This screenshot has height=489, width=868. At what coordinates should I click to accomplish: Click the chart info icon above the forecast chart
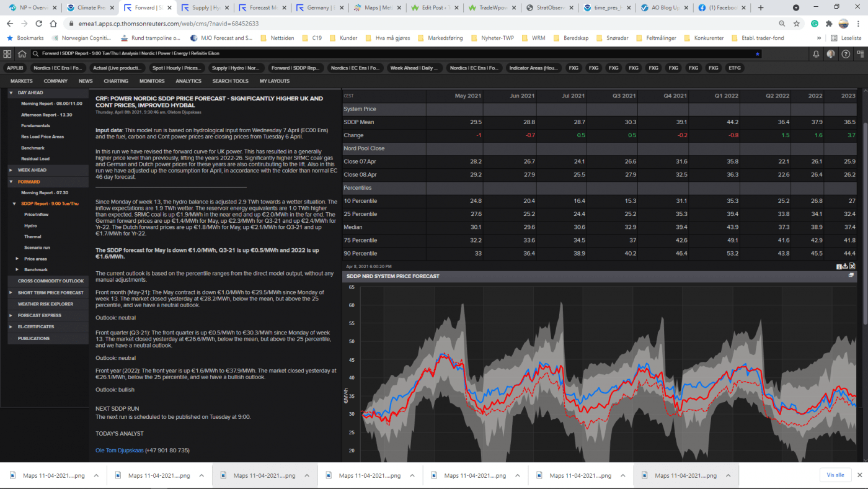(839, 266)
